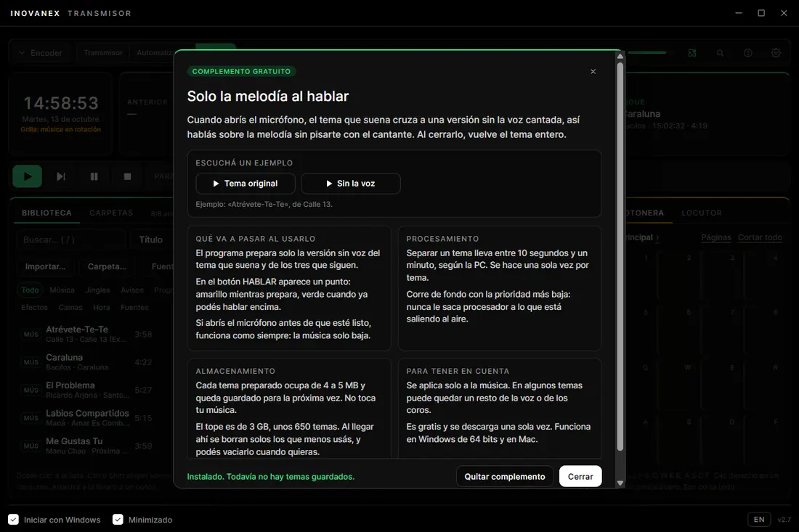Select the 'Efectos' filter chip
The image size is (799, 532).
(34, 308)
